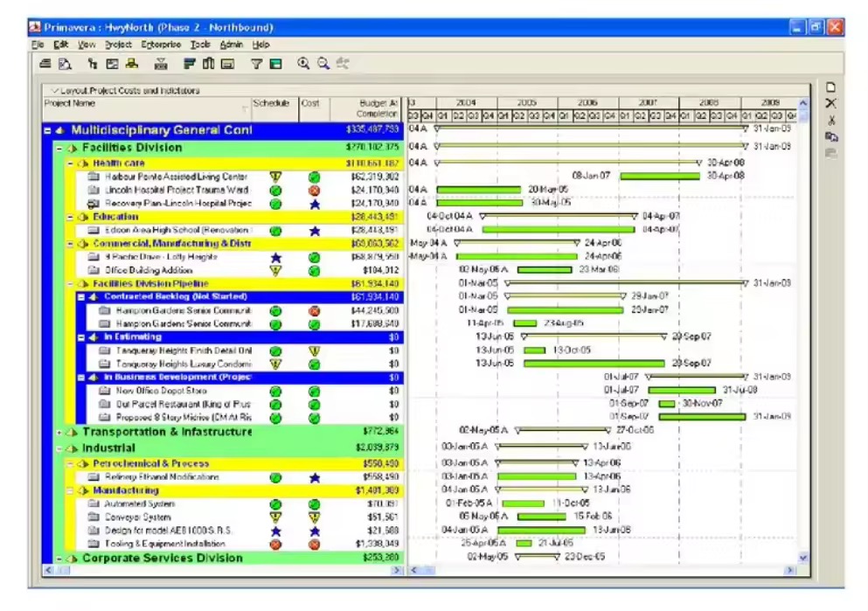Click the Columns icon in the toolbar
This screenshot has width=868, height=611.
208,64
